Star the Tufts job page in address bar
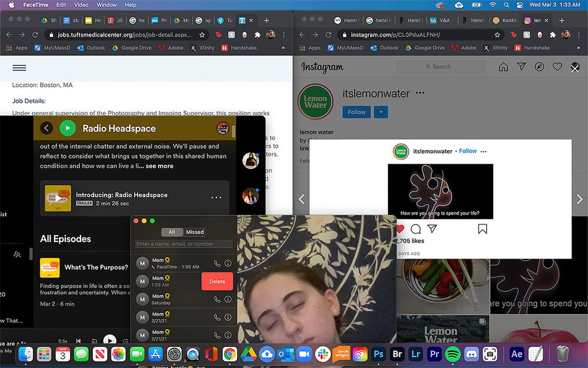 pos(202,35)
